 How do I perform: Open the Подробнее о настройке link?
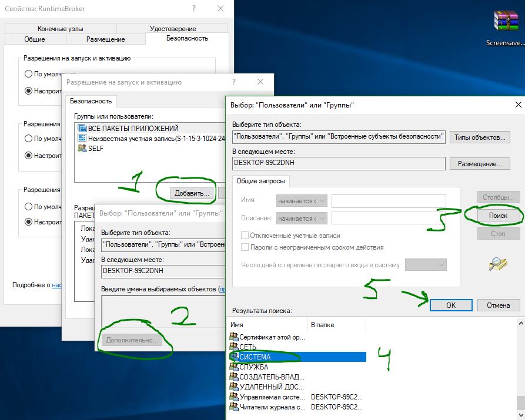tap(56, 285)
